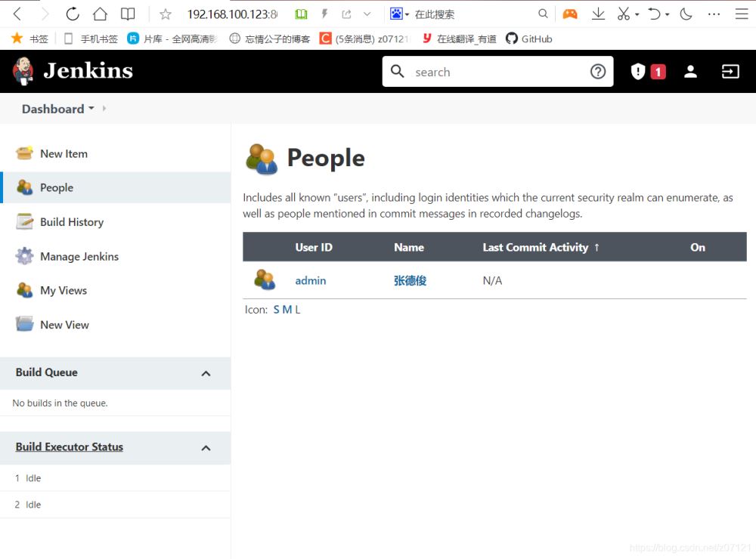The height and width of the screenshot is (559, 756).
Task: Sort table by On column
Action: coord(698,247)
